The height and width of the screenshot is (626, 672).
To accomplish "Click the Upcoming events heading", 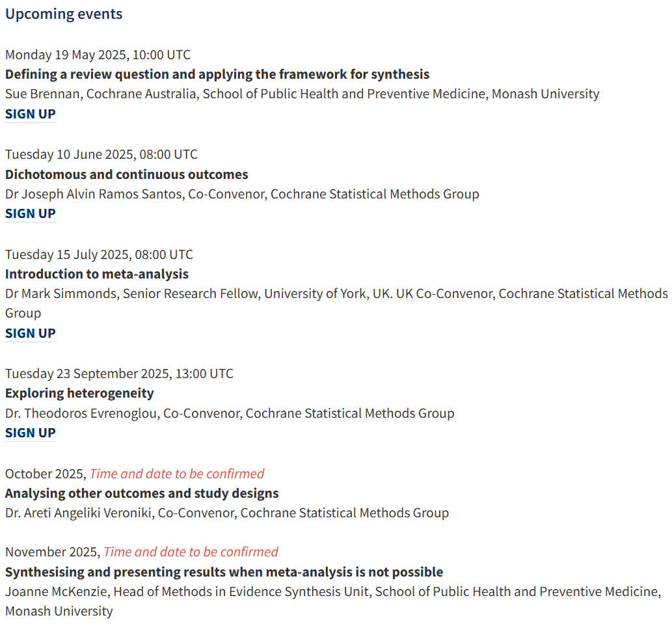I will coord(64,14).
